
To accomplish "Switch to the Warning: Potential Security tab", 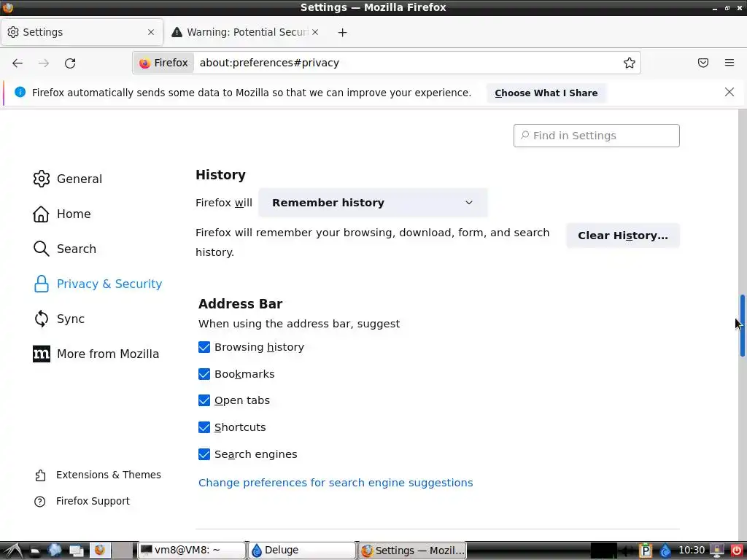I will pyautogui.click(x=245, y=32).
